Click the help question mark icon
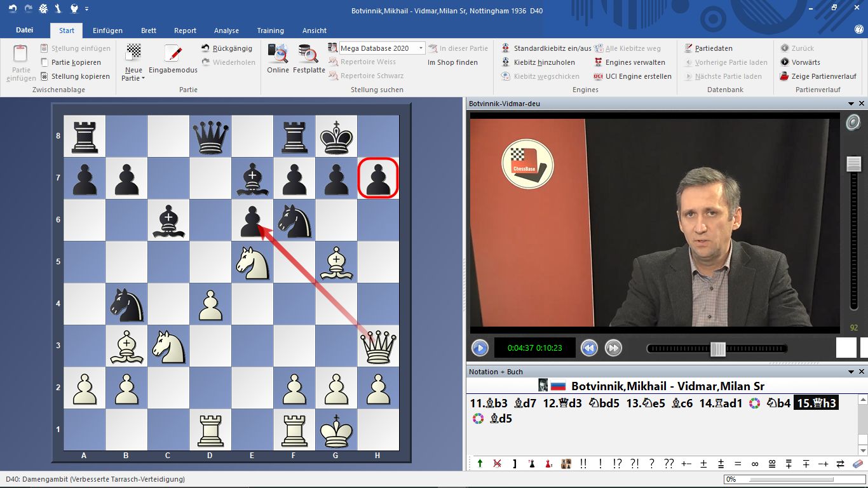 pyautogui.click(x=858, y=29)
